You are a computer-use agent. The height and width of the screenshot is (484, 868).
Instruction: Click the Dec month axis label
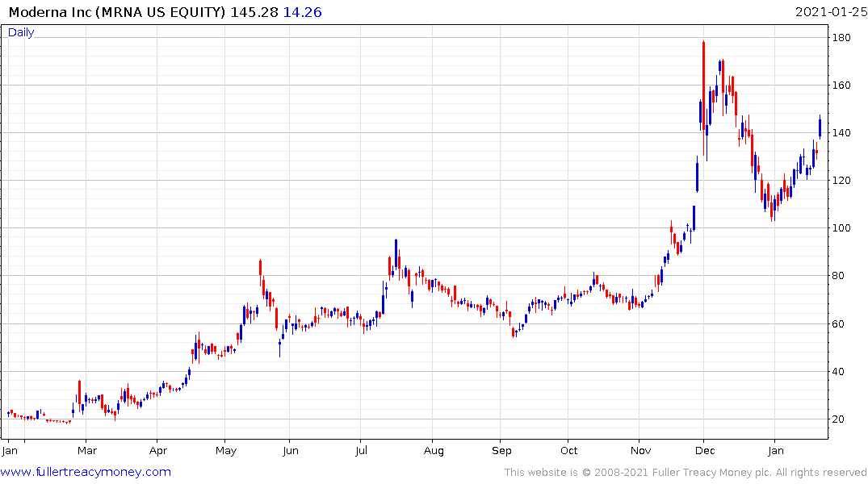coord(705,450)
